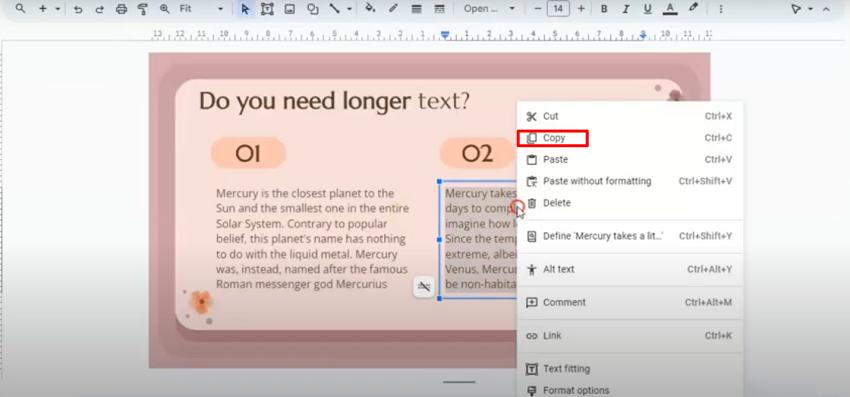Select Define 'Mercury takes a lit...' entry
The width and height of the screenshot is (850, 397).
click(x=629, y=236)
